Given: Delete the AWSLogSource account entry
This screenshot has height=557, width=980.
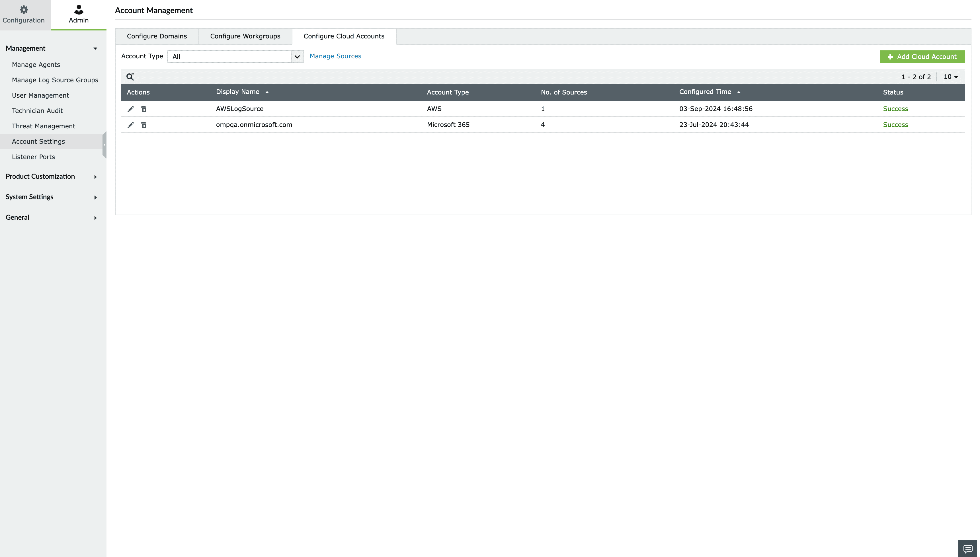Looking at the screenshot, I should (x=143, y=109).
